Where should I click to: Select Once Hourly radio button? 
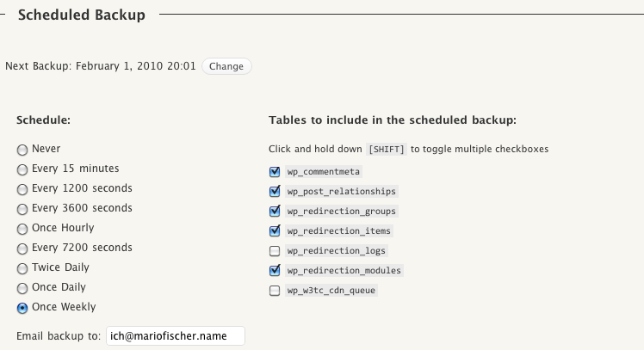[x=22, y=229]
